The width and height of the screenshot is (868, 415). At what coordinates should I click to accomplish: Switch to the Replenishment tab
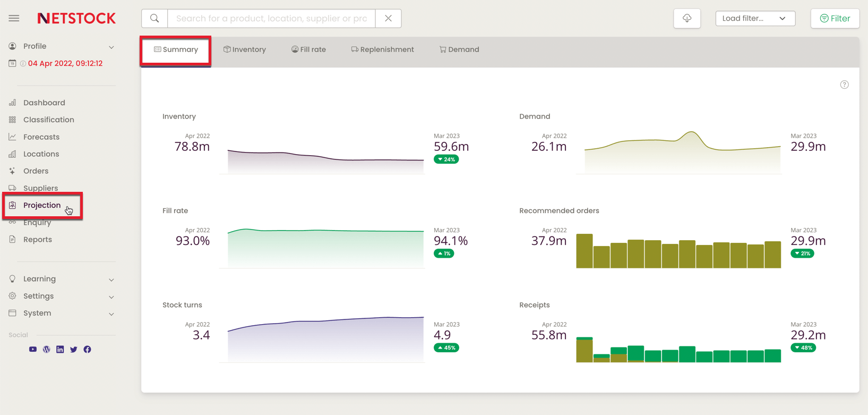(x=382, y=49)
